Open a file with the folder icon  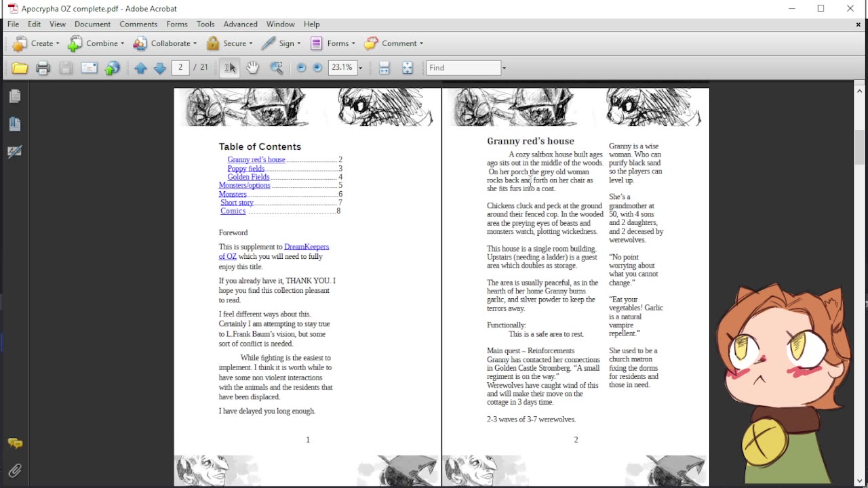[20, 68]
